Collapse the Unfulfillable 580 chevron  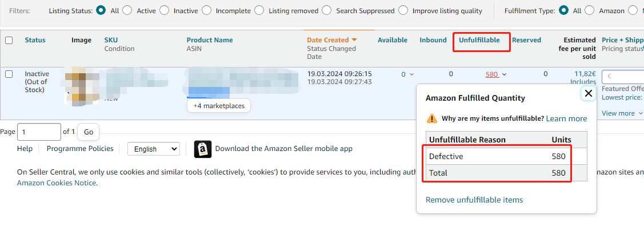[x=505, y=74]
